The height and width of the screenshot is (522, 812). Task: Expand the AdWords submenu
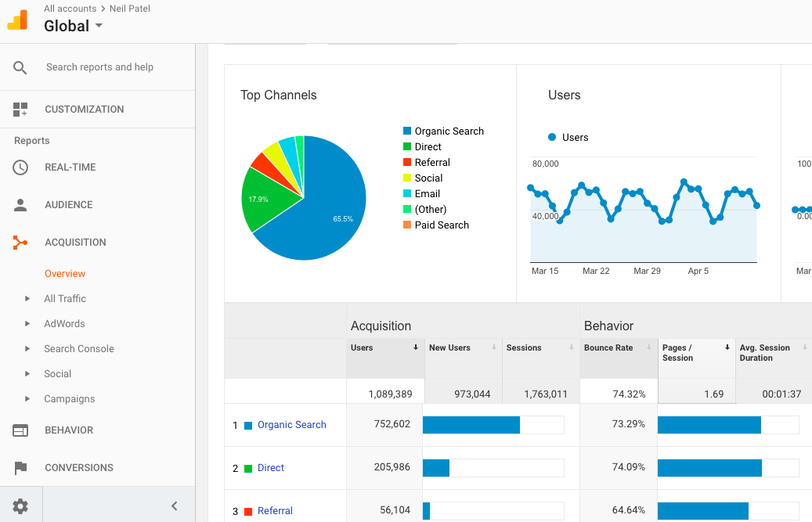click(x=27, y=324)
